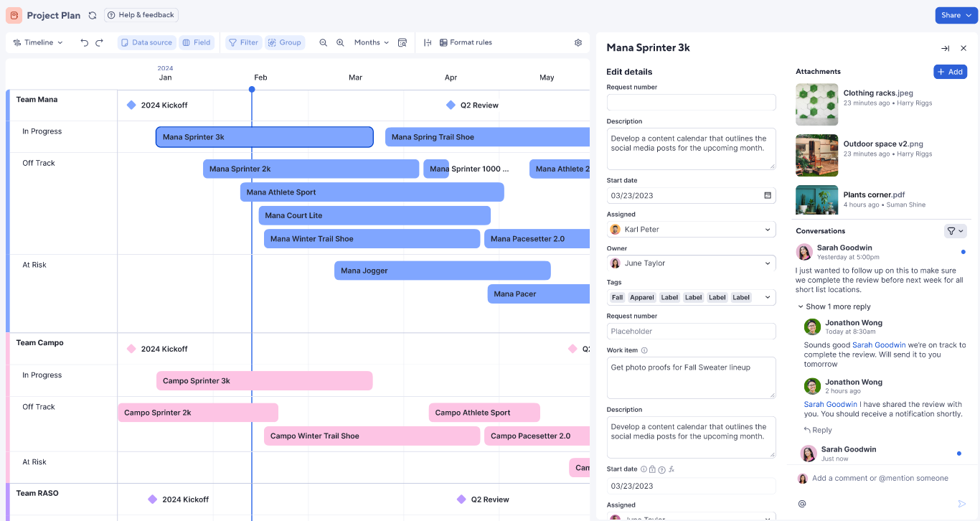Open Format rules settings
Viewport: 980px width, 521px height.
(x=466, y=42)
